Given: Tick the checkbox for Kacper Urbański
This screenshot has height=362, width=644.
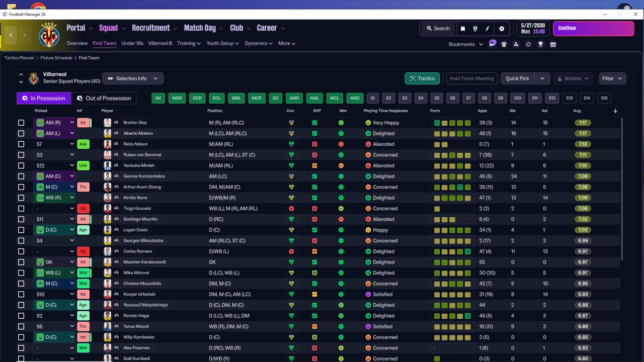Looking at the screenshot, I should 21,295.
